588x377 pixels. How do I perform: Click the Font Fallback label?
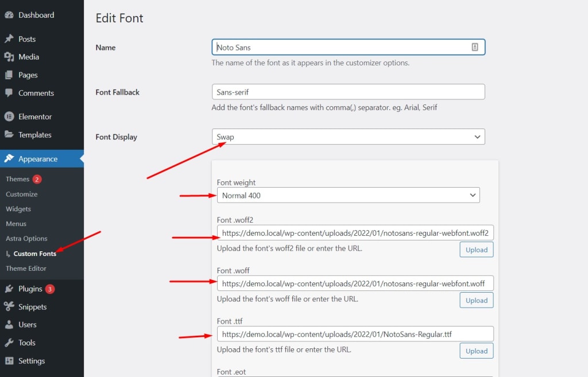[x=117, y=92]
